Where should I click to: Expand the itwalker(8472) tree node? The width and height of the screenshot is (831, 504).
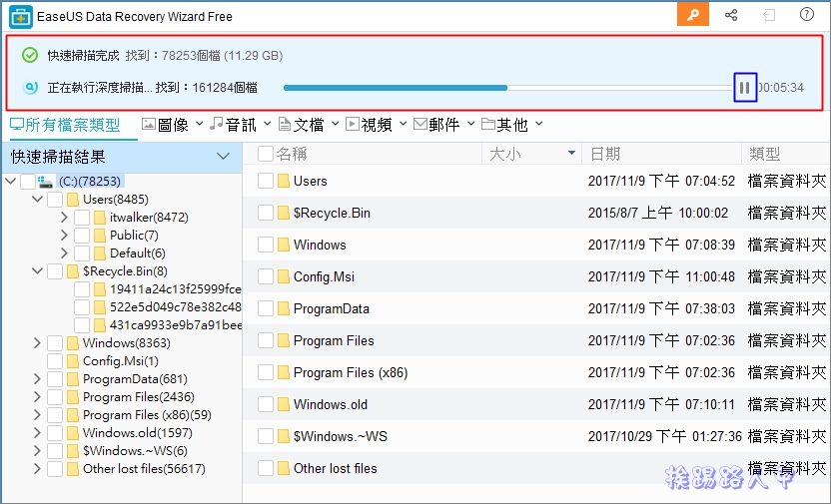[64, 218]
